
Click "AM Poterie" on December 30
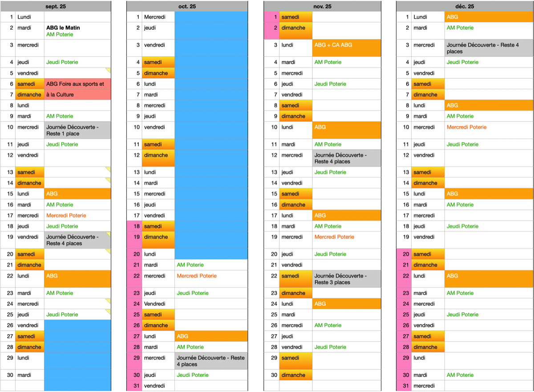[460, 375]
